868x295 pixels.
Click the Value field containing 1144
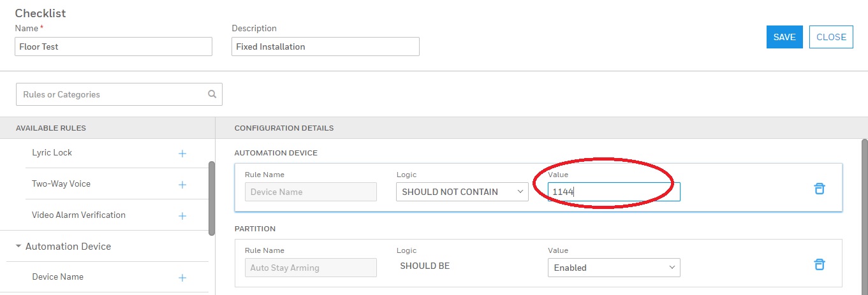point(614,192)
